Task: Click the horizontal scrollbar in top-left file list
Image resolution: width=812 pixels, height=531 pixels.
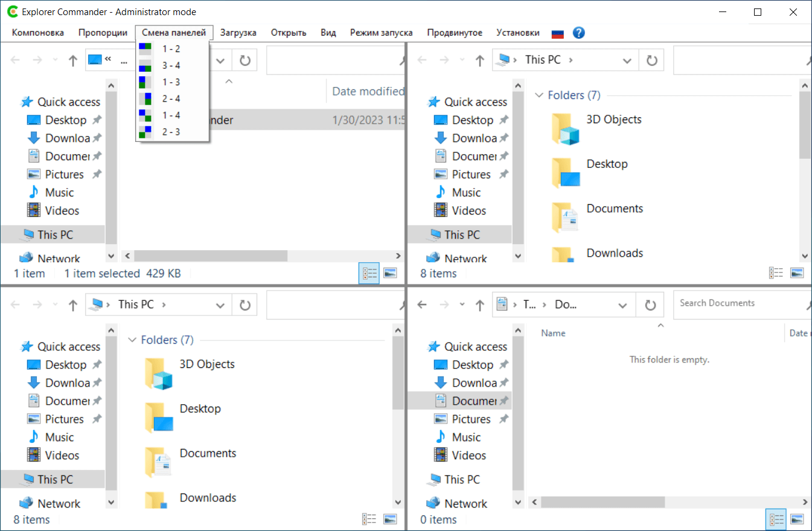Action: click(x=211, y=256)
